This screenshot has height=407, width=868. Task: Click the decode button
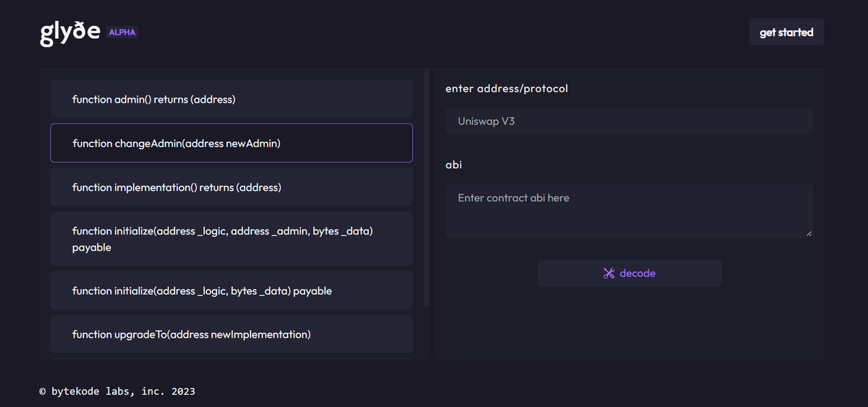coord(629,273)
